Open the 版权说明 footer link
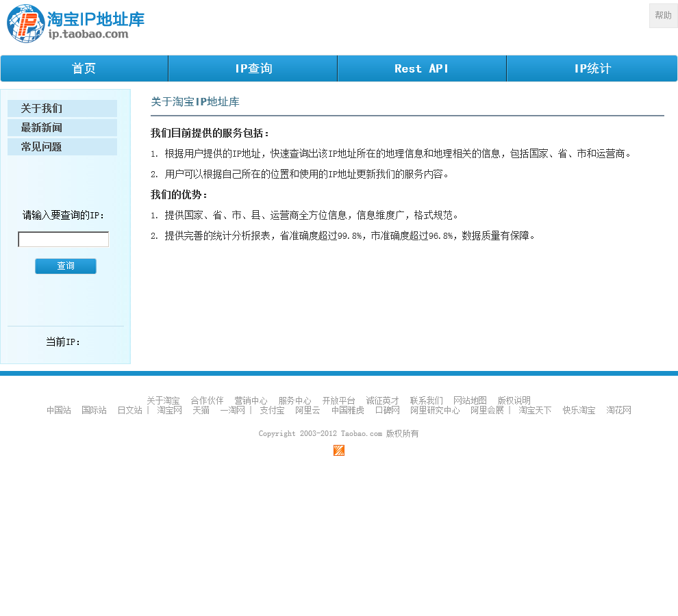Image resolution: width=678 pixels, height=616 pixels. (514, 400)
